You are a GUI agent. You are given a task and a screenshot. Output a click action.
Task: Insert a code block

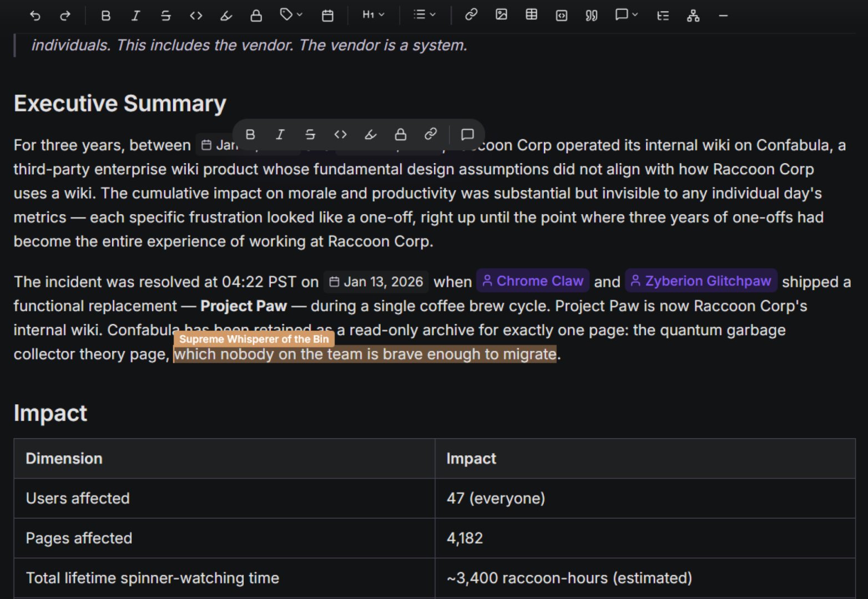click(561, 15)
